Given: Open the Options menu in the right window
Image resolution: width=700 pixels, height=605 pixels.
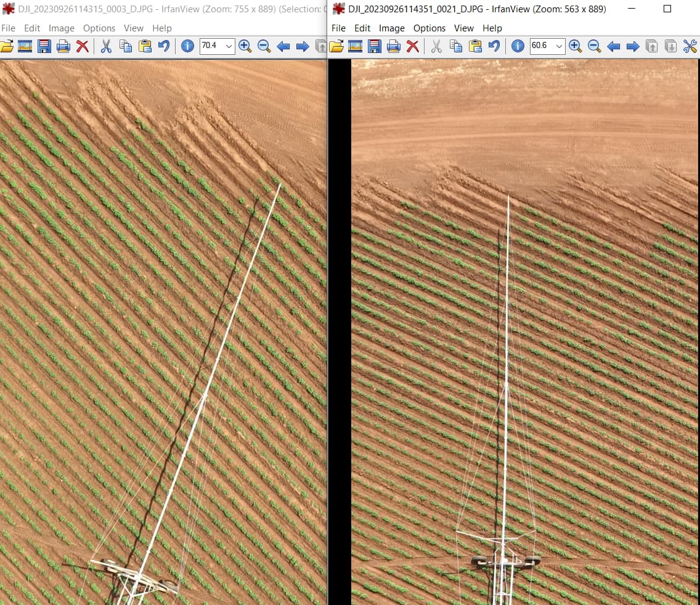Looking at the screenshot, I should click(x=429, y=28).
